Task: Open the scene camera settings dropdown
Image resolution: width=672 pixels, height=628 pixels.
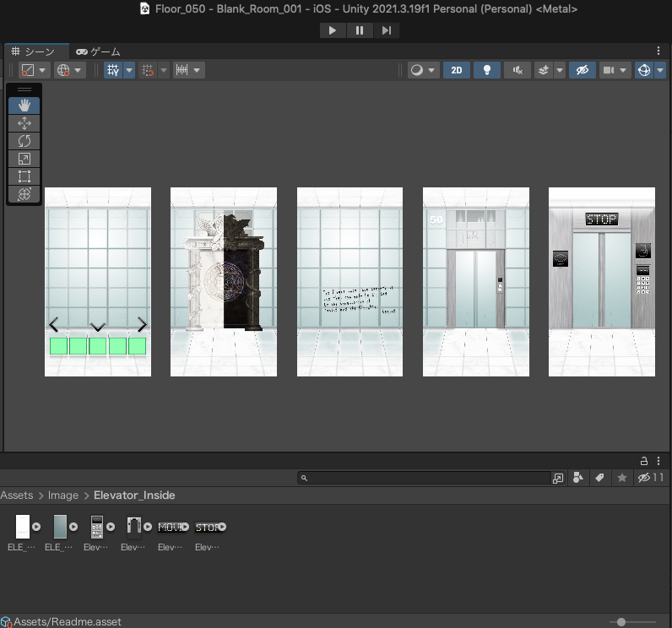Action: tap(615, 71)
